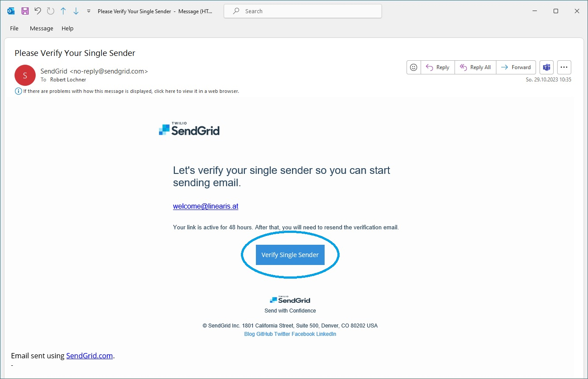Open the Message tab
The image size is (588, 379).
[41, 28]
